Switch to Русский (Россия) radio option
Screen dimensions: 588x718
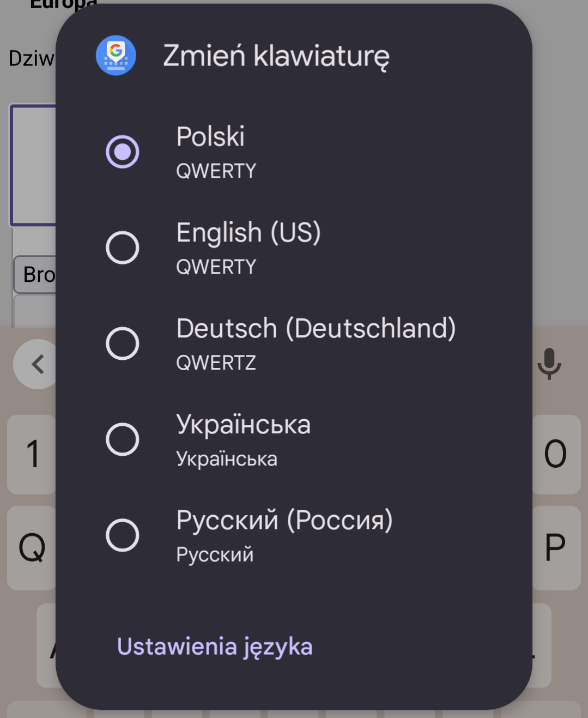coord(123,535)
